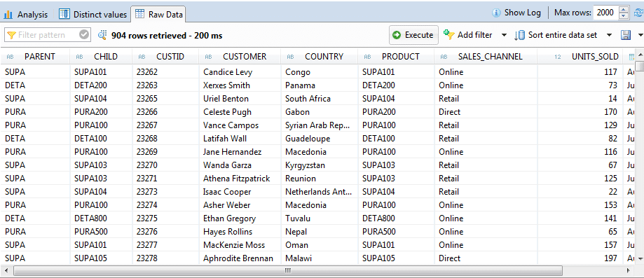Sort by the CHILD column header
Viewport: 644px width, 278px height.
click(x=101, y=57)
